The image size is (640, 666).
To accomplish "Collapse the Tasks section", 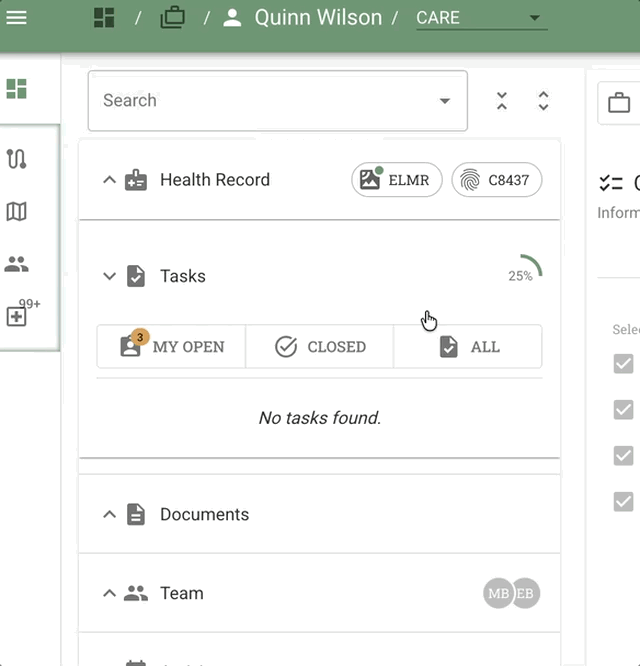I will 110,276.
